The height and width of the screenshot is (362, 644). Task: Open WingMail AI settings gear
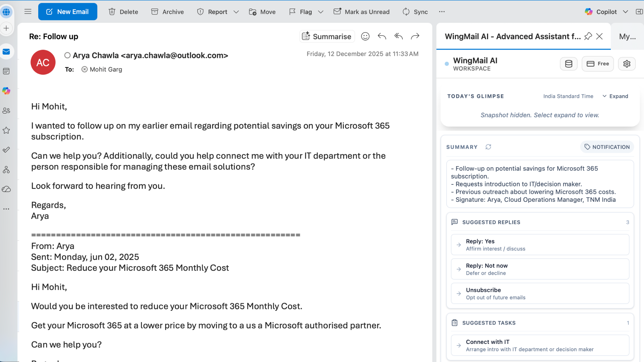(627, 64)
